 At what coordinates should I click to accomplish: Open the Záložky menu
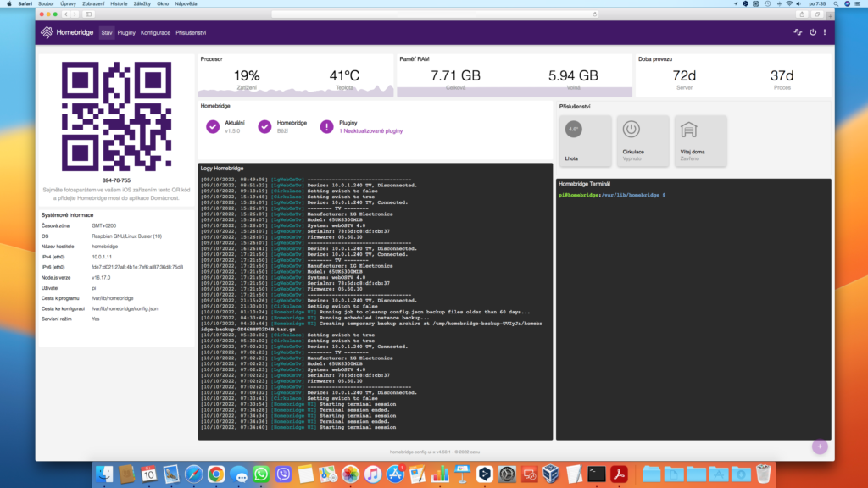[x=142, y=4]
